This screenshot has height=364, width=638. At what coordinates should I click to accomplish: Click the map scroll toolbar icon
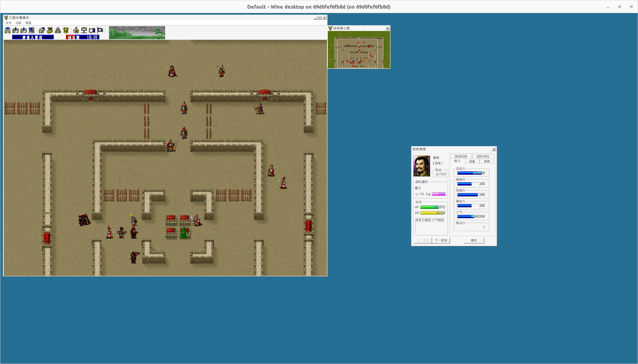92,31
